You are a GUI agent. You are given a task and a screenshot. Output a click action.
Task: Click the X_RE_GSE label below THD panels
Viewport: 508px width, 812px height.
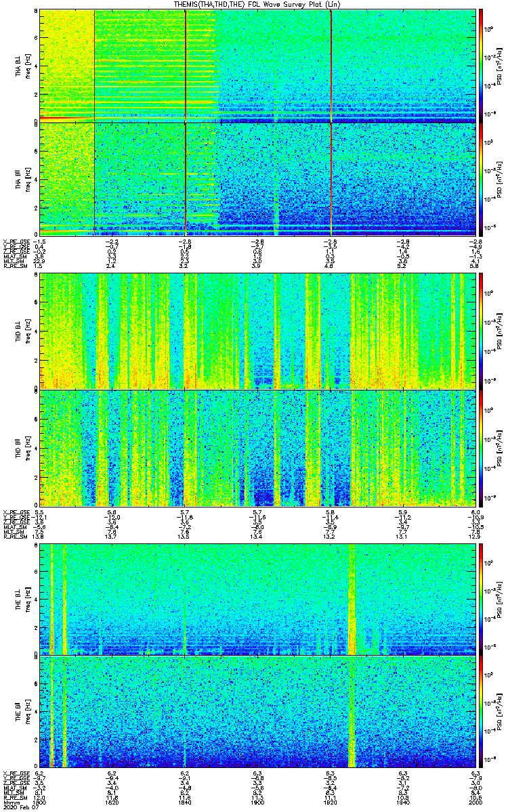pos(14,512)
